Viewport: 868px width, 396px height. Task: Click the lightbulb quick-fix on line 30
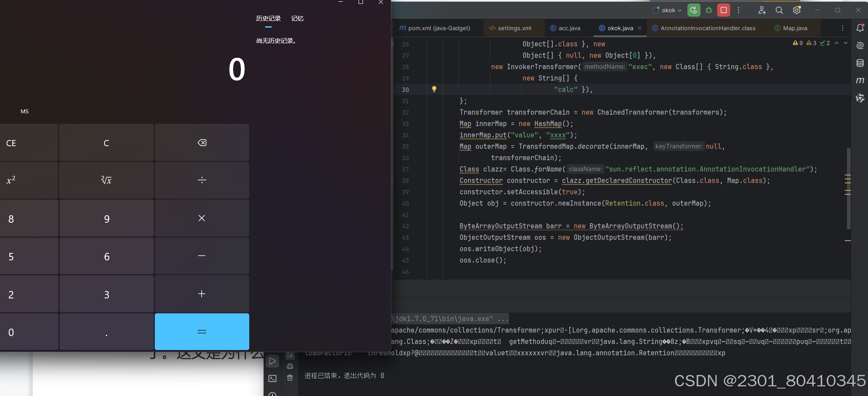pos(434,89)
